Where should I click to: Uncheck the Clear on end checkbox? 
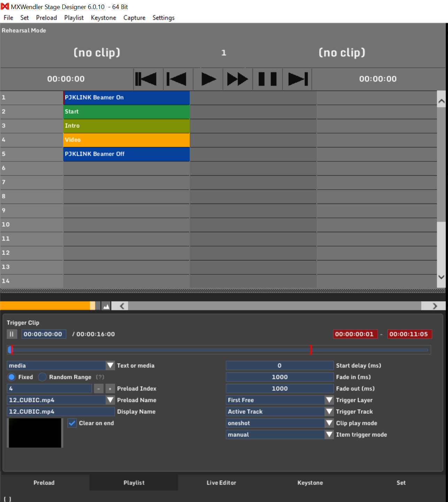point(72,423)
